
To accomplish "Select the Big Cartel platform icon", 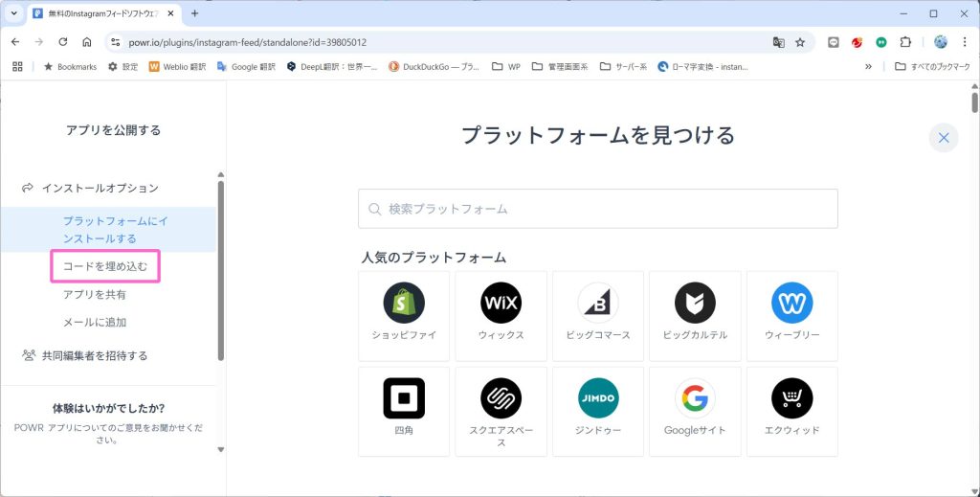I will point(695,304).
